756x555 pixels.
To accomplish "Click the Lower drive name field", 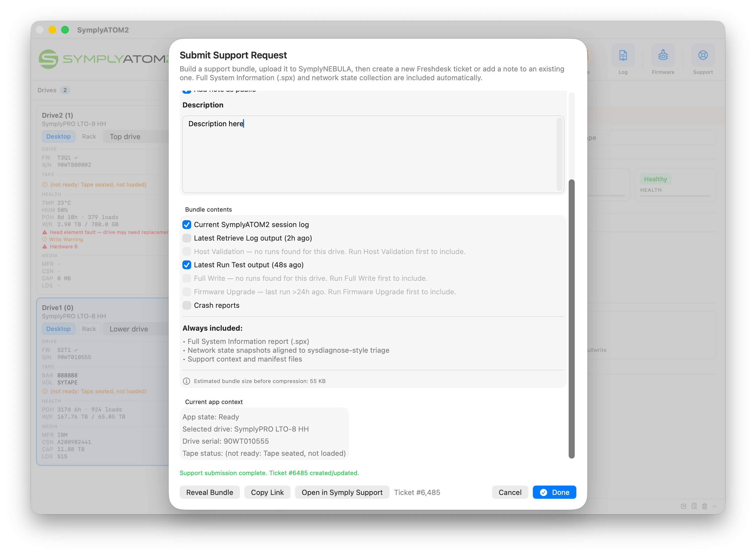I will click(x=136, y=328).
